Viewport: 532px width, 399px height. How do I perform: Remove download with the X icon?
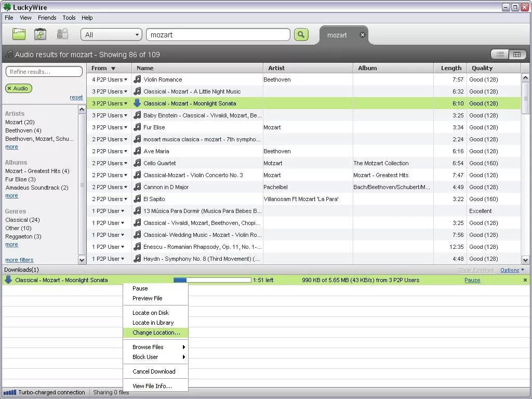tap(525, 280)
